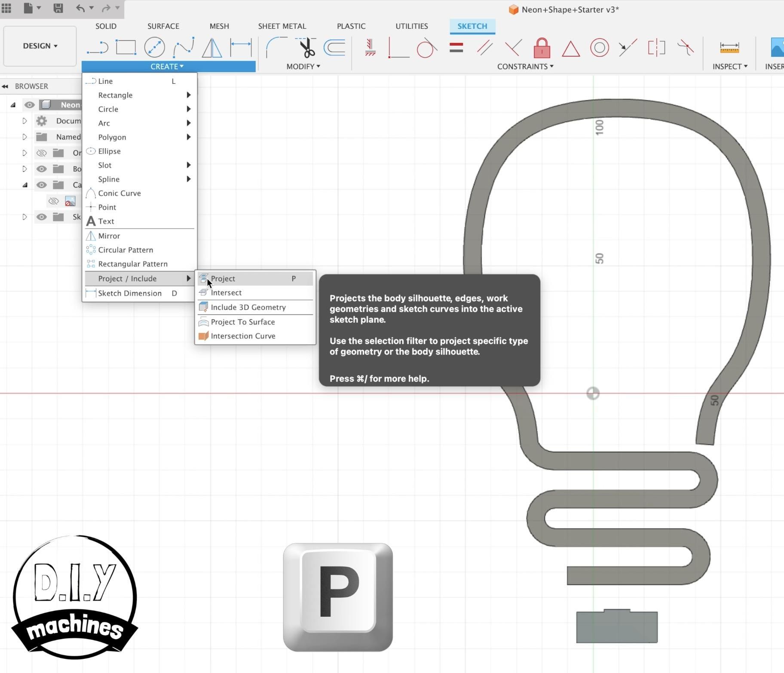Choose Intersect from the Project/Include submenu
The image size is (784, 673).
pyautogui.click(x=226, y=293)
